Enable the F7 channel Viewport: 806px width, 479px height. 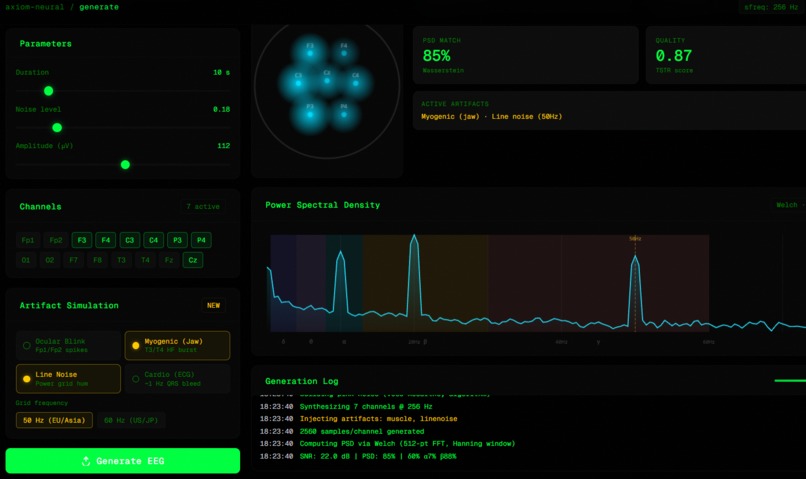pyautogui.click(x=74, y=260)
